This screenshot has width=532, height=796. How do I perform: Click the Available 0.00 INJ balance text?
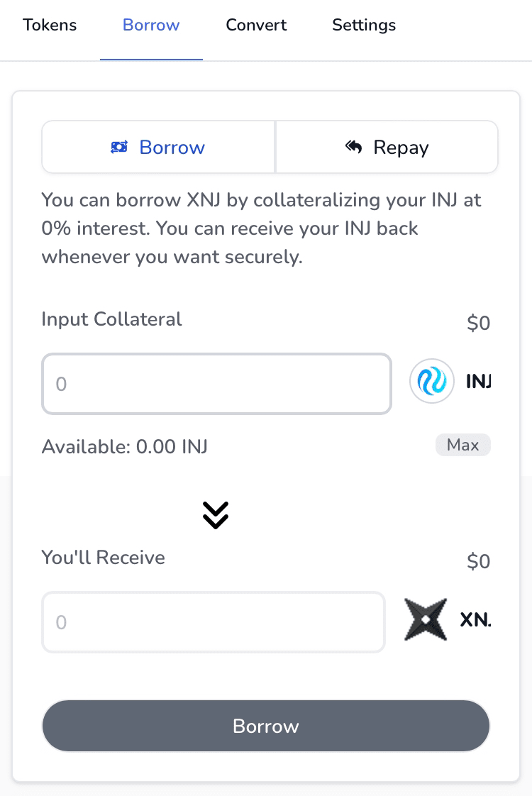[x=125, y=447]
